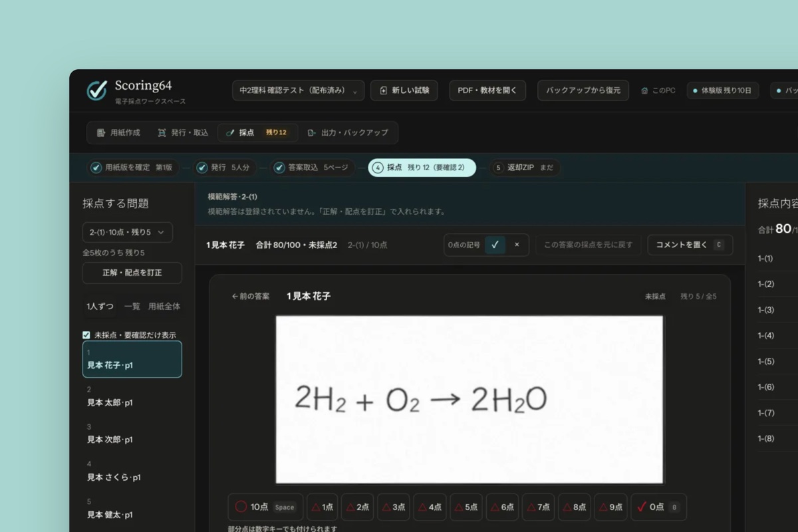Choose checkmark as 0点の記号
This screenshot has width=798, height=532.
point(495,245)
